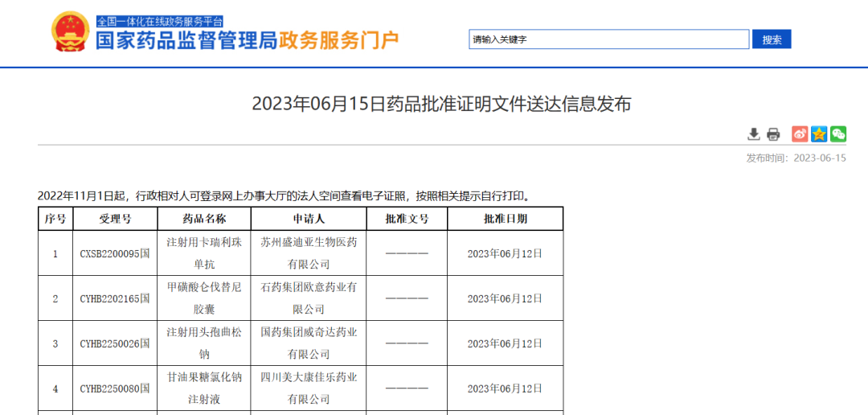868x415 pixels.
Task: Share the page to Weibo
Action: 800,134
